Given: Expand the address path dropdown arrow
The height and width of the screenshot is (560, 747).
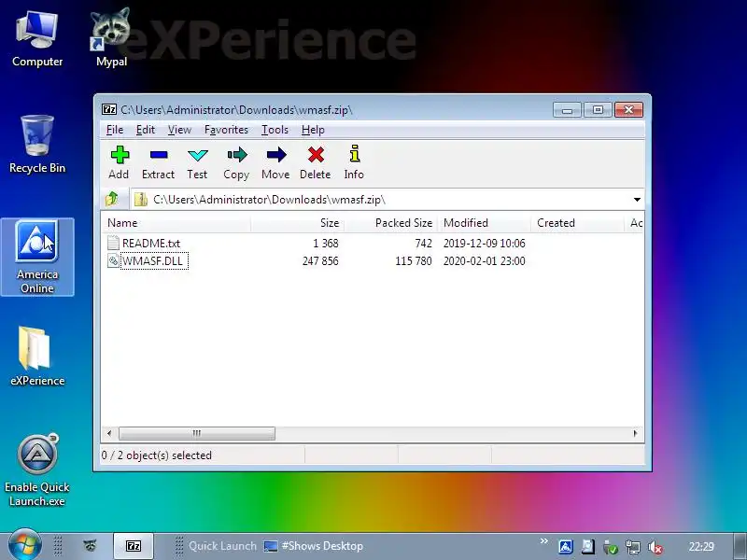Looking at the screenshot, I should 637,200.
